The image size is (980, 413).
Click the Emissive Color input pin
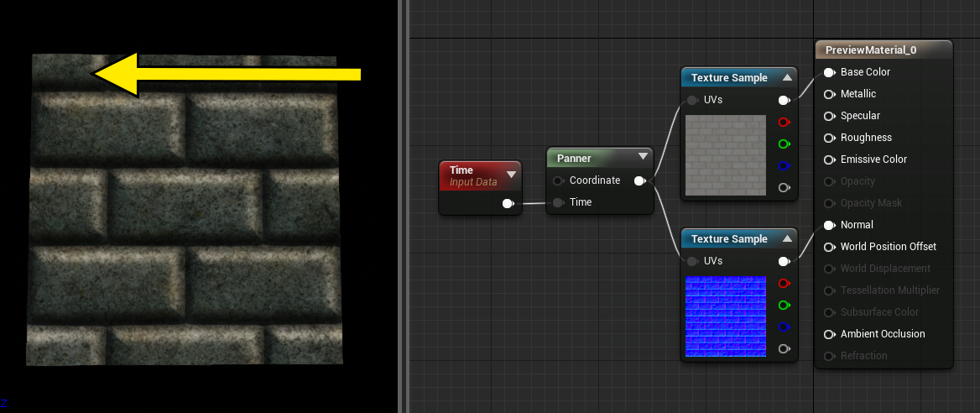(829, 159)
